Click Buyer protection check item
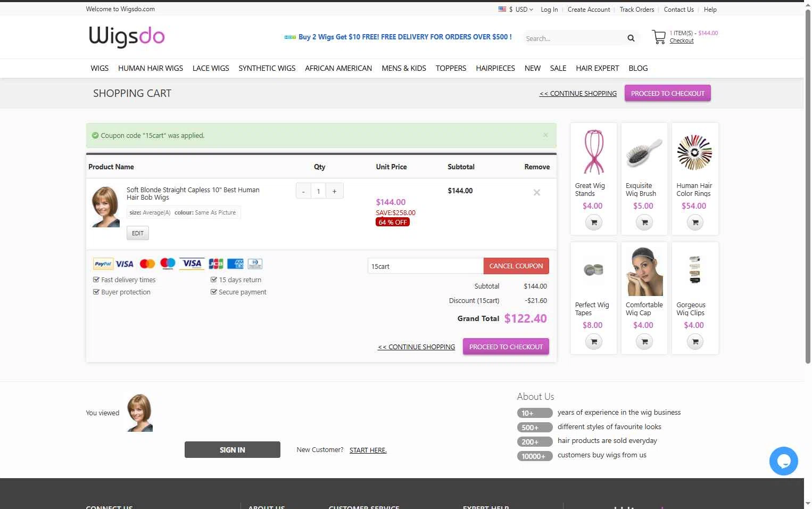 122,292
